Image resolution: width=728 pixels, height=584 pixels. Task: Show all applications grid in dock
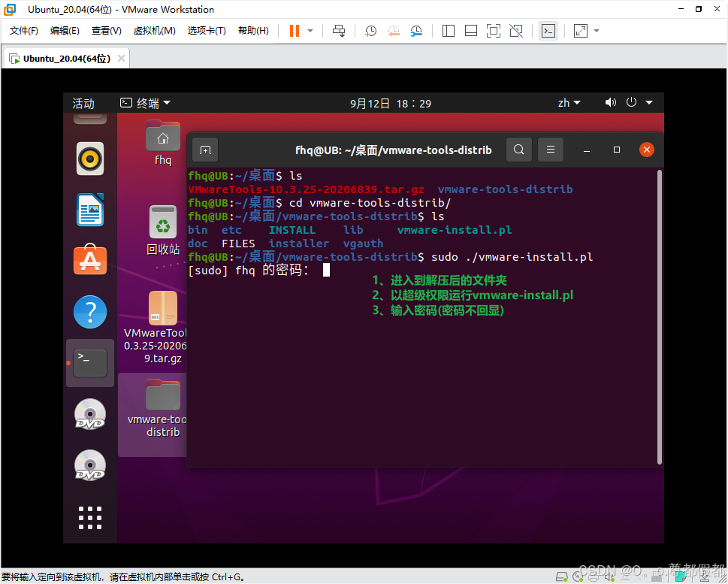90,518
